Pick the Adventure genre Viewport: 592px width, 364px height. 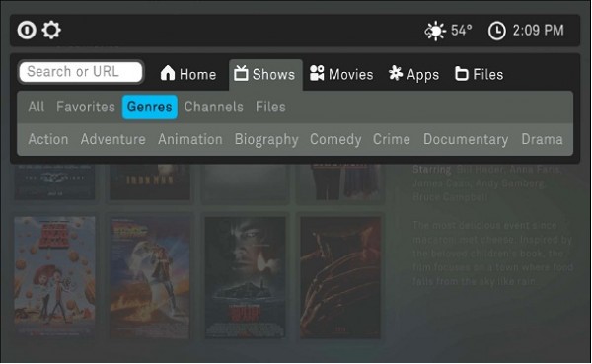tap(112, 139)
